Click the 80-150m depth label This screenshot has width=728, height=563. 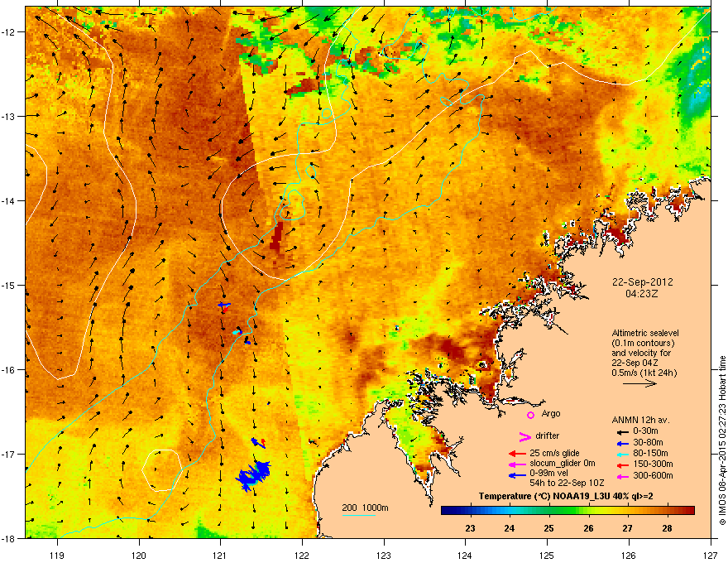click(650, 453)
